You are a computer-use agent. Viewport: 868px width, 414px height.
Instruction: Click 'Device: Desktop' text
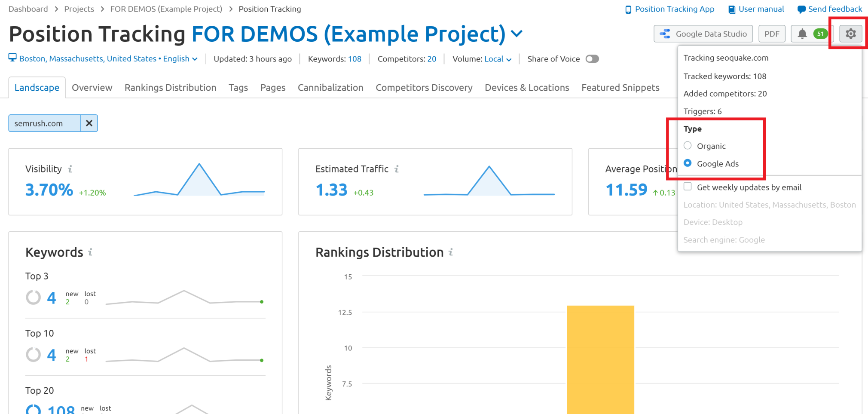coord(713,222)
